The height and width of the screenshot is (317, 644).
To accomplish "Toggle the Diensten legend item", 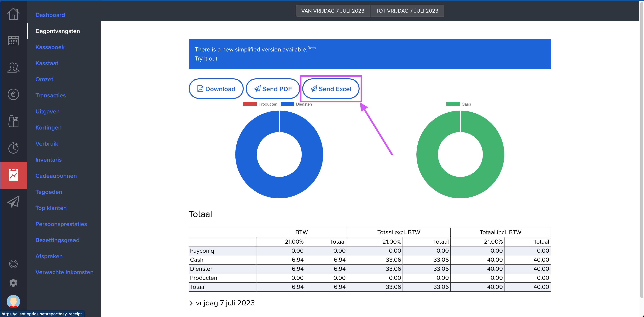I will pos(296,104).
